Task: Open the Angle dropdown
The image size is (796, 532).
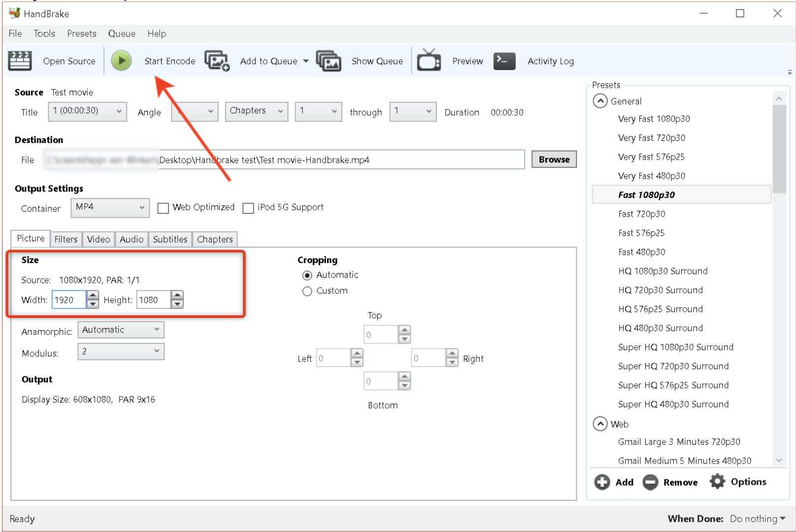Action: coord(195,111)
